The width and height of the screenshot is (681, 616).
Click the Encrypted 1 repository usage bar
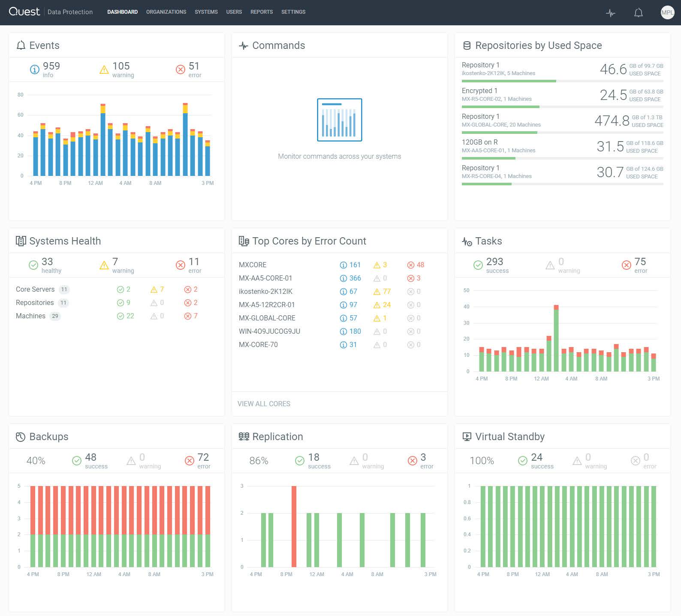500,107
